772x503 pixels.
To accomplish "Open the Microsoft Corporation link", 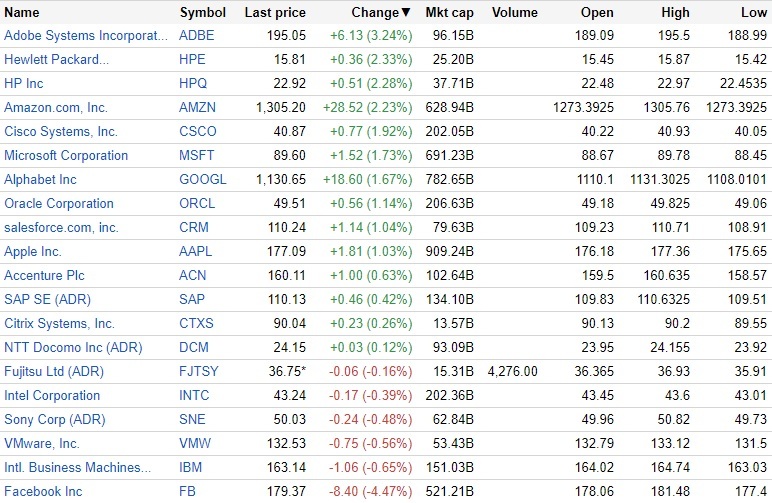I will click(x=66, y=155).
